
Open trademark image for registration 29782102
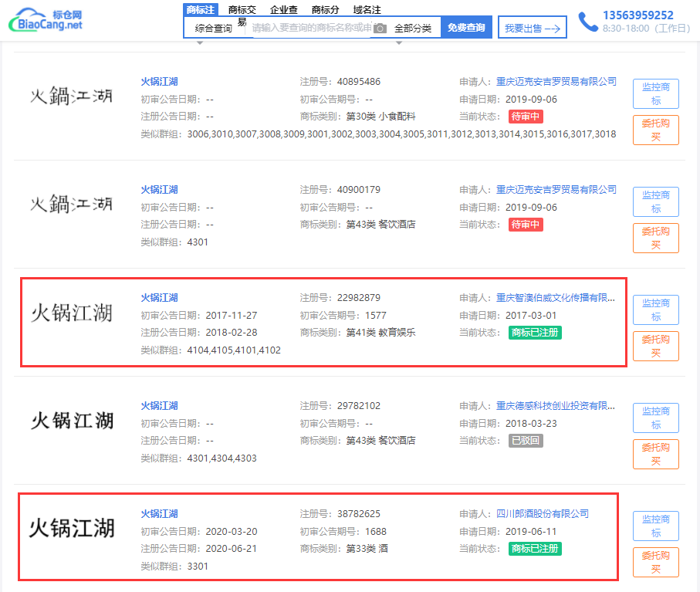[x=72, y=421]
